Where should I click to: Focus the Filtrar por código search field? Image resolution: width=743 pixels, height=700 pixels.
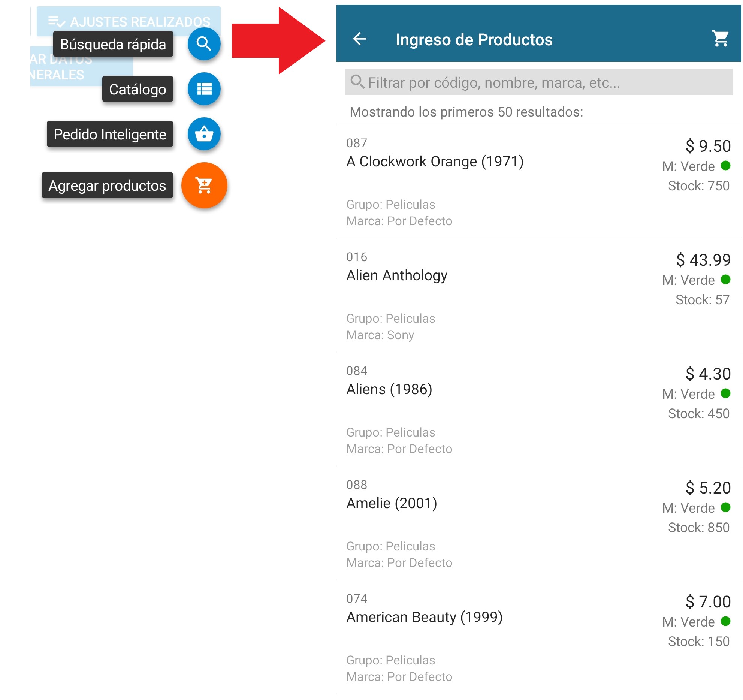(x=538, y=82)
